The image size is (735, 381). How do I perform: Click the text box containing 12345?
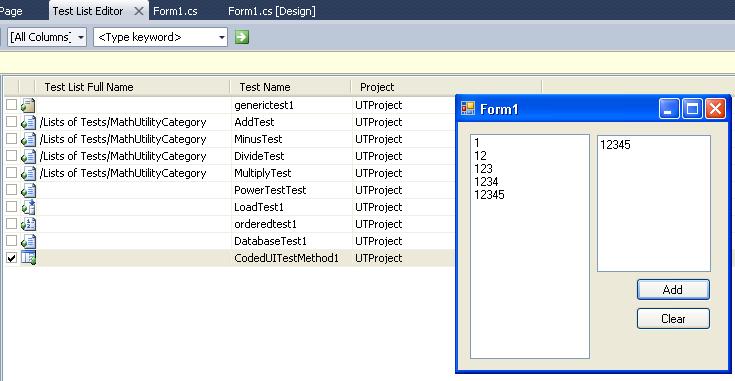(653, 203)
